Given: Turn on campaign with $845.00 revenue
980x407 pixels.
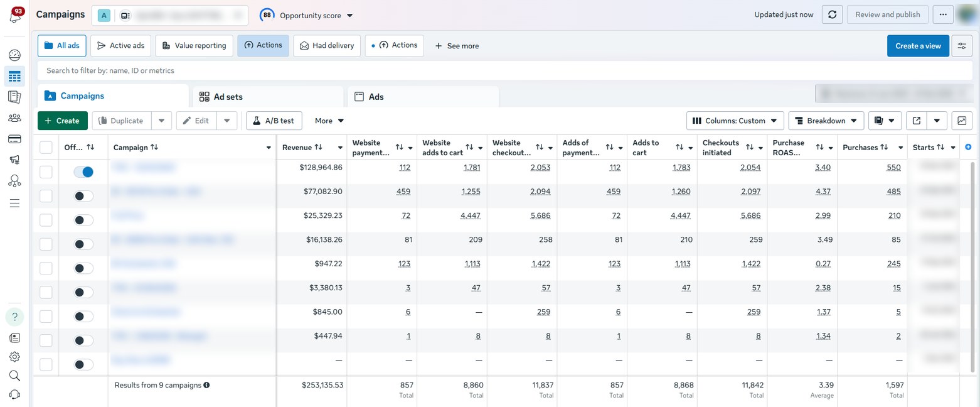Looking at the screenshot, I should point(83,316).
